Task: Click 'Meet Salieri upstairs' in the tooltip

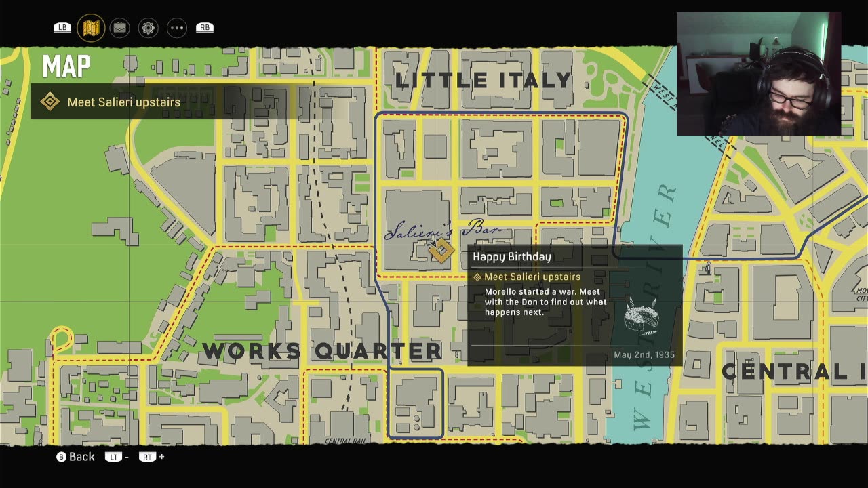Action: (x=532, y=277)
